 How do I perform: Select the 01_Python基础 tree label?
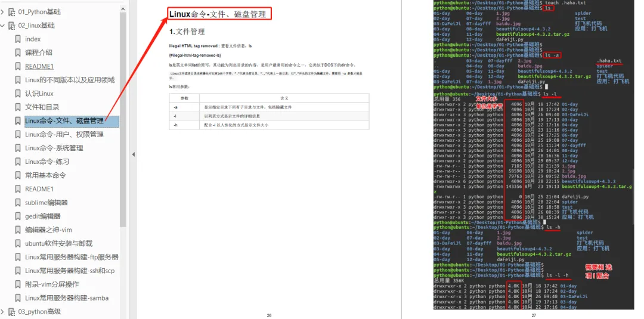(39, 12)
